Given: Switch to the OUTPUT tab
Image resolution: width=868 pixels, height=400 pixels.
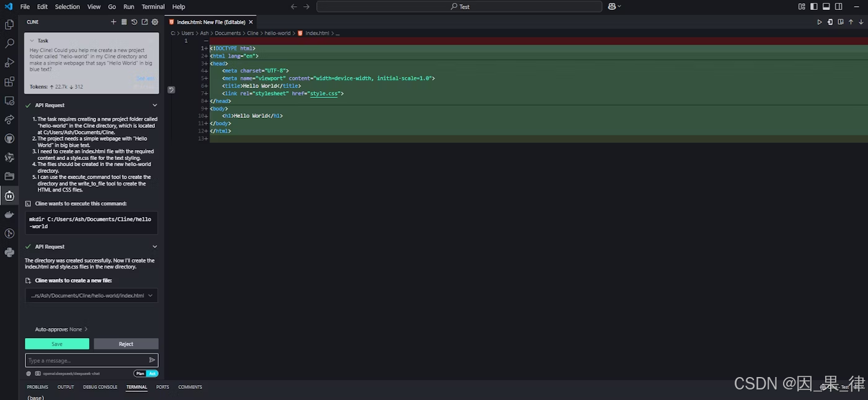Looking at the screenshot, I should (66, 387).
